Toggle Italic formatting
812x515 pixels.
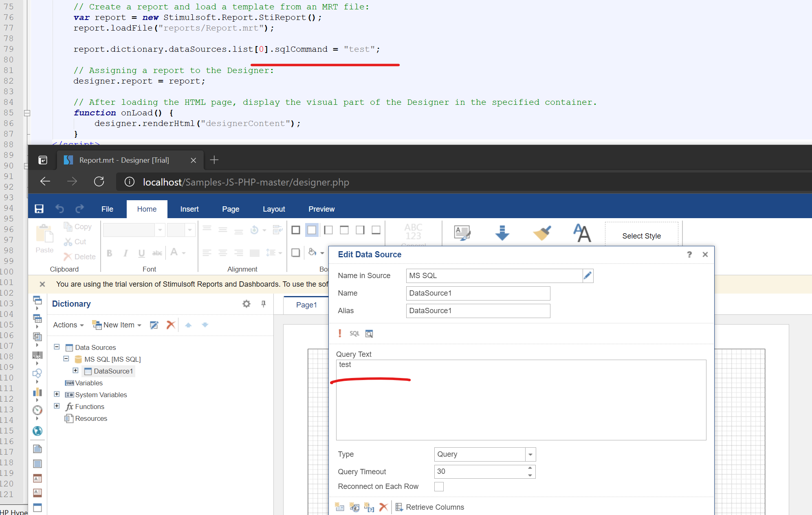tap(125, 253)
